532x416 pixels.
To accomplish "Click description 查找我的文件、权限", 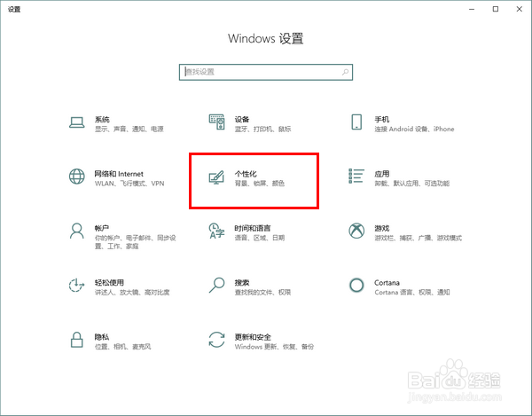I will pyautogui.click(x=262, y=292).
